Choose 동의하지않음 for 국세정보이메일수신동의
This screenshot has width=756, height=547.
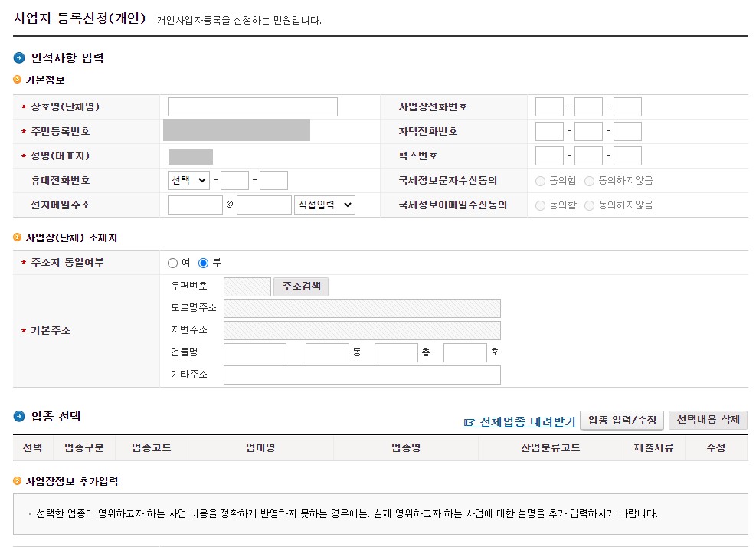(x=588, y=205)
